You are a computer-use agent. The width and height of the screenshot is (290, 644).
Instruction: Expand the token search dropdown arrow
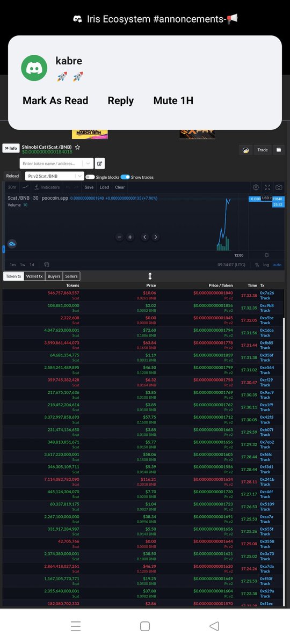88,163
